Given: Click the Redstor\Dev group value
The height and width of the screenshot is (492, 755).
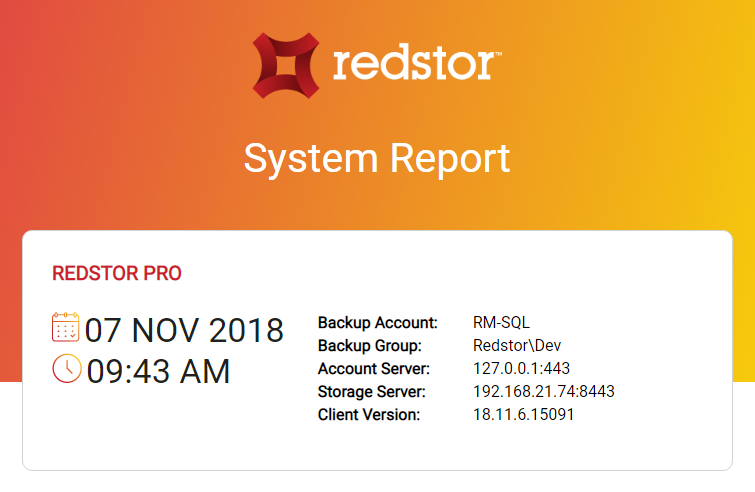Looking at the screenshot, I should (x=517, y=345).
